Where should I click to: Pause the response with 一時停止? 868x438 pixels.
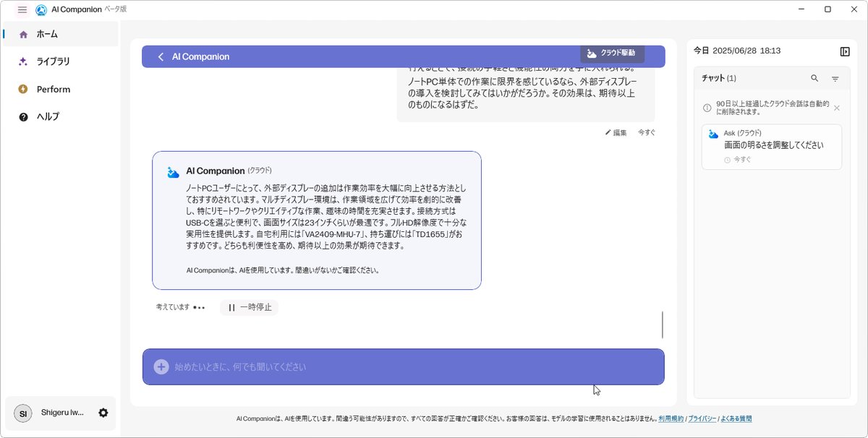pos(250,307)
